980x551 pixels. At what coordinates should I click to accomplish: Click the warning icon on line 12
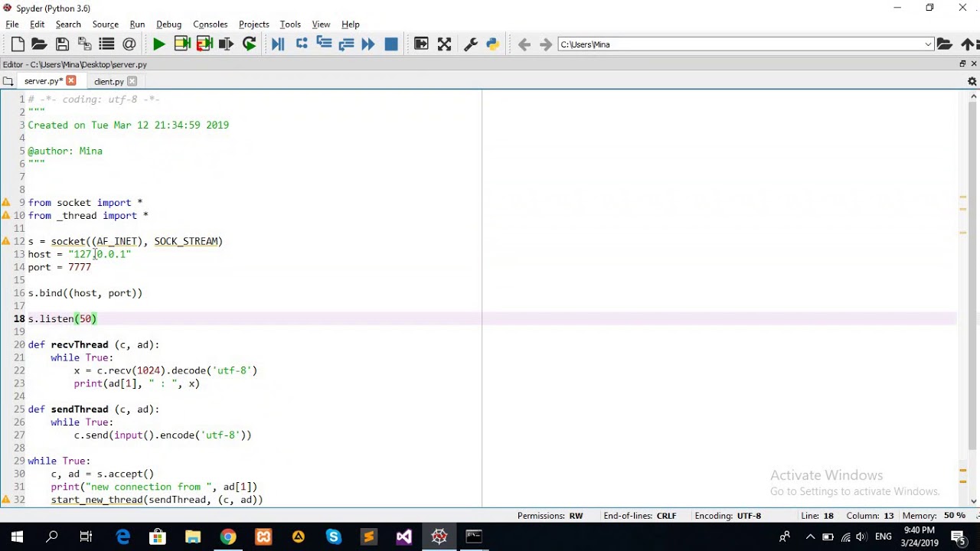click(x=6, y=241)
